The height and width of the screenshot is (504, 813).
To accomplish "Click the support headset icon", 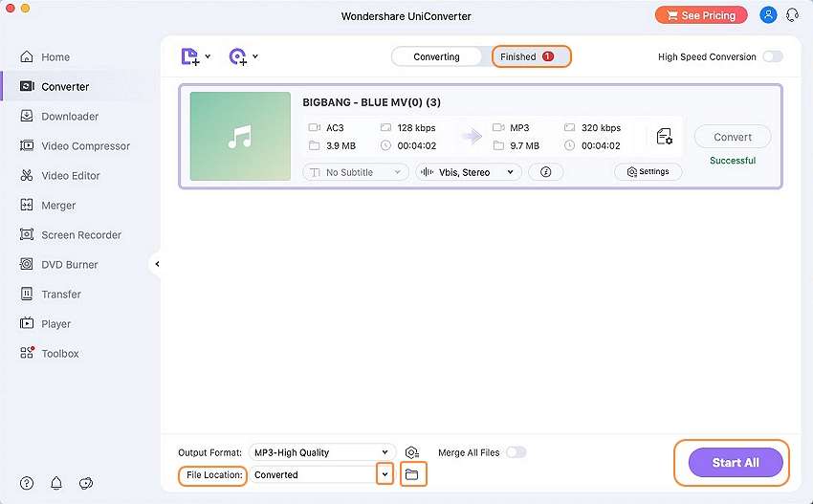I will 792,15.
